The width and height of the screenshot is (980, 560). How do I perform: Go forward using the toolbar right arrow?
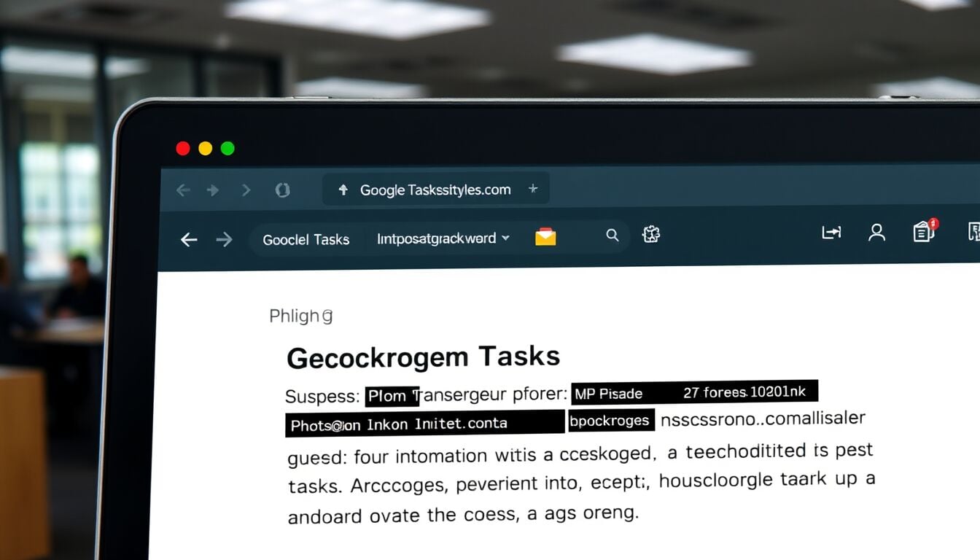click(x=224, y=239)
